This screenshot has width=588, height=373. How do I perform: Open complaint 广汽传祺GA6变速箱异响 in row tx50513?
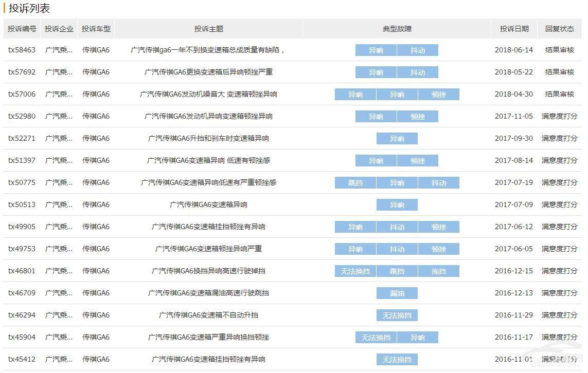coord(208,204)
